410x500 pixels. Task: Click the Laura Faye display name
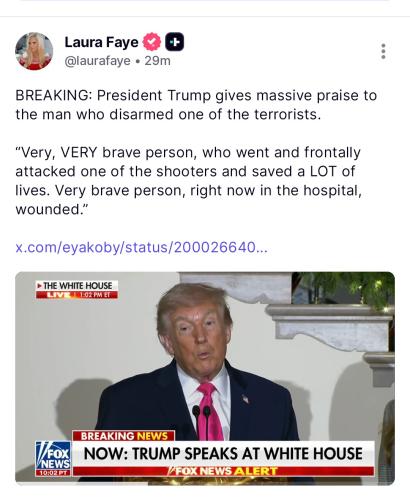(x=101, y=42)
